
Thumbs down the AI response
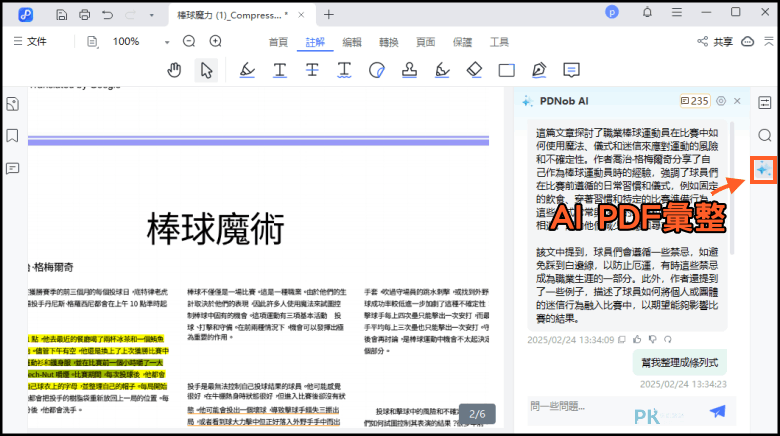653,339
